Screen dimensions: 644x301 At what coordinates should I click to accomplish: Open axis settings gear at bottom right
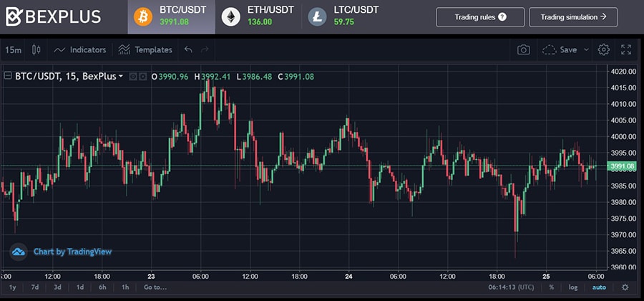(x=625, y=287)
